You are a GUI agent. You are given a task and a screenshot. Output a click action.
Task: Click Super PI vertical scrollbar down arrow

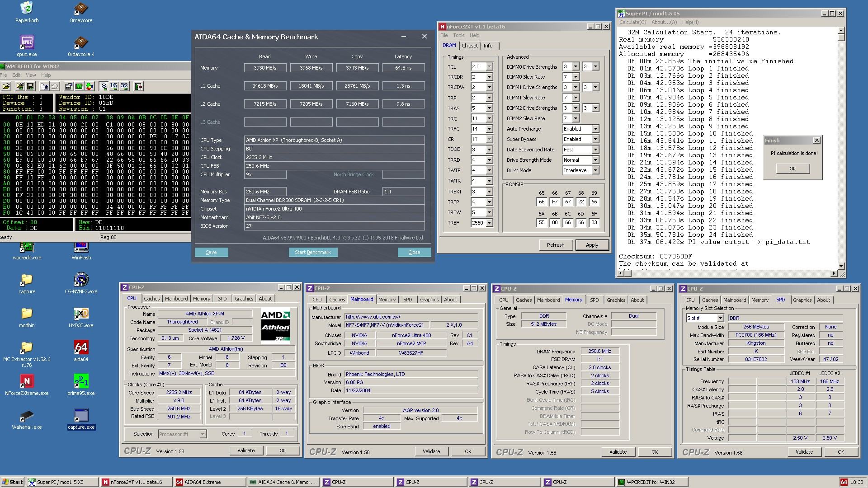click(841, 266)
